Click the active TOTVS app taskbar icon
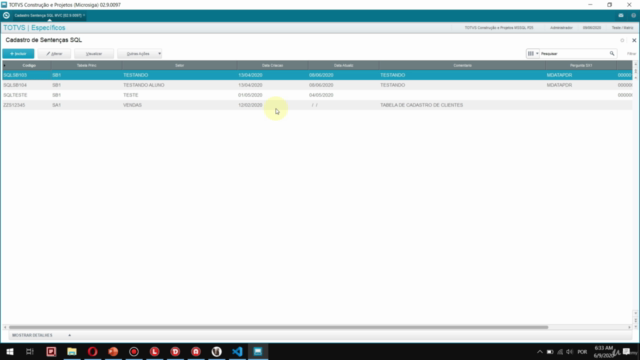 (258, 351)
